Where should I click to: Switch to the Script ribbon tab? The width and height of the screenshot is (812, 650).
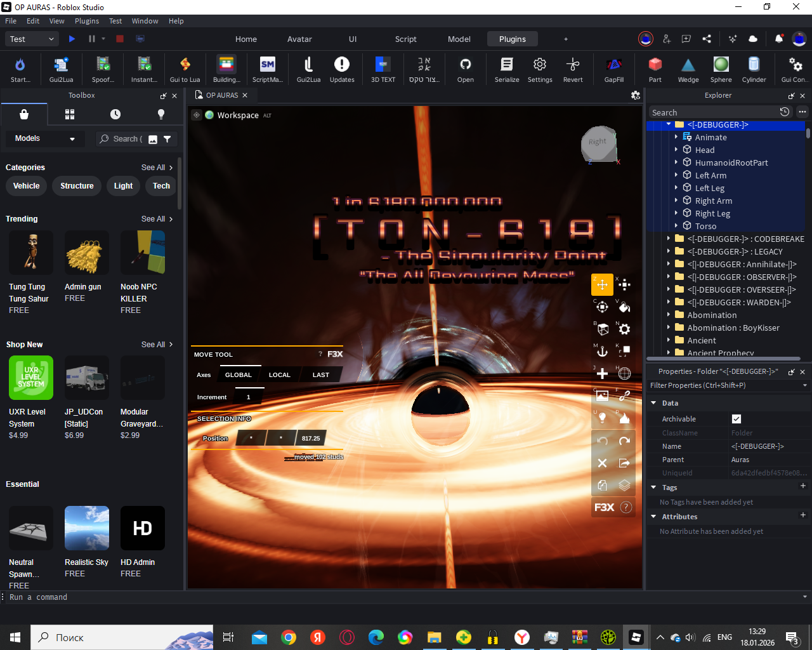click(406, 39)
